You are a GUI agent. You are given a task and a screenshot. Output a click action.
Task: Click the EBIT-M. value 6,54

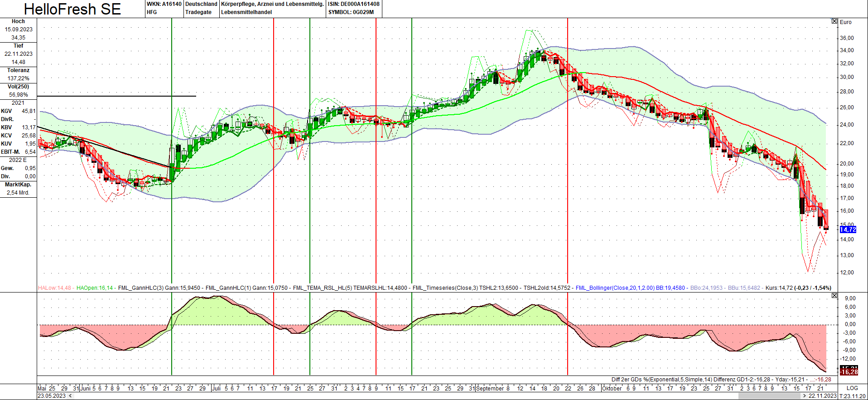30,152
